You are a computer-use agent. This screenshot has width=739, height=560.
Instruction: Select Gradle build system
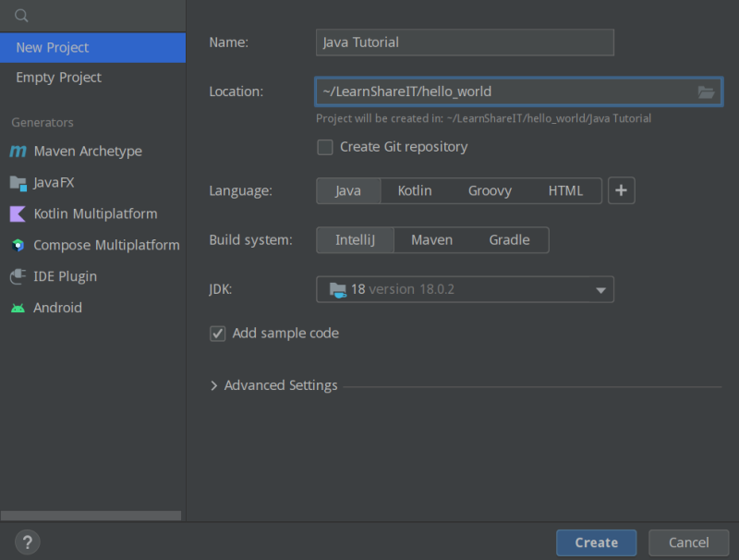(510, 240)
